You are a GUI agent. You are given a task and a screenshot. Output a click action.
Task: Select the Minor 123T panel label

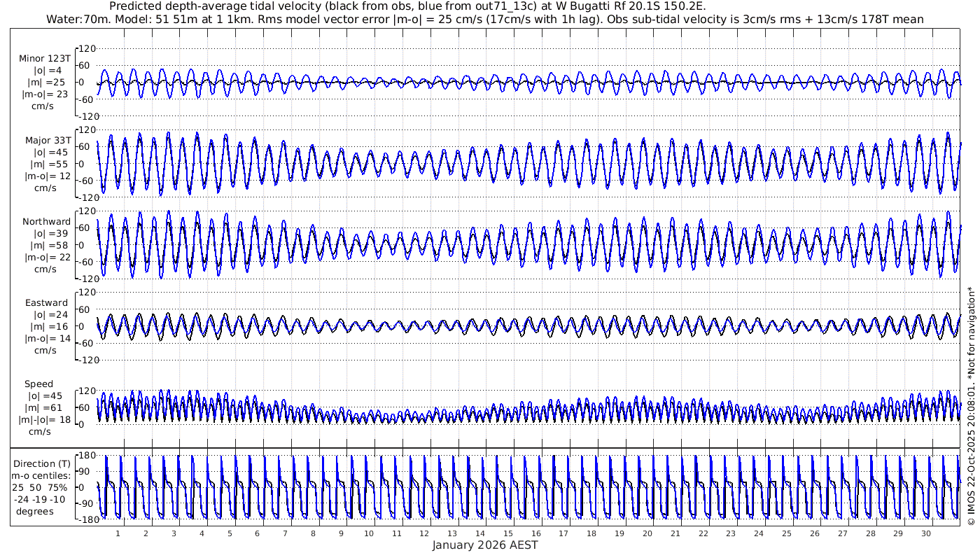(45, 59)
